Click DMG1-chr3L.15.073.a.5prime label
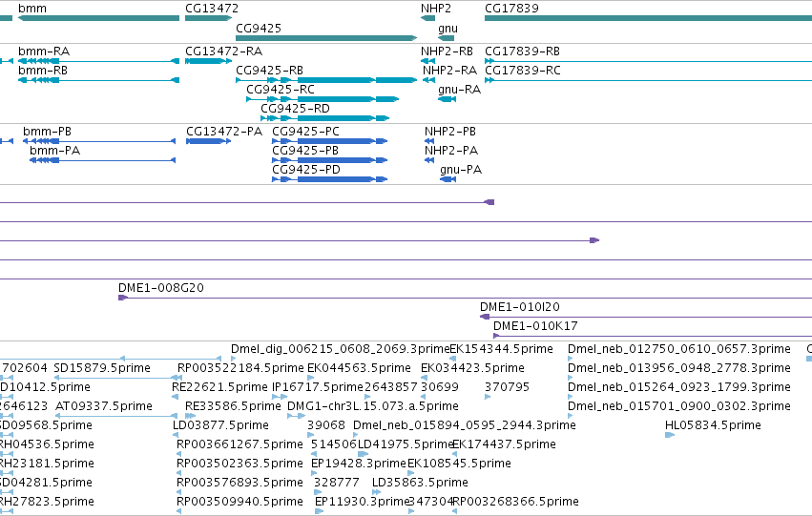Screen dimensions: 812x516 tap(373, 406)
